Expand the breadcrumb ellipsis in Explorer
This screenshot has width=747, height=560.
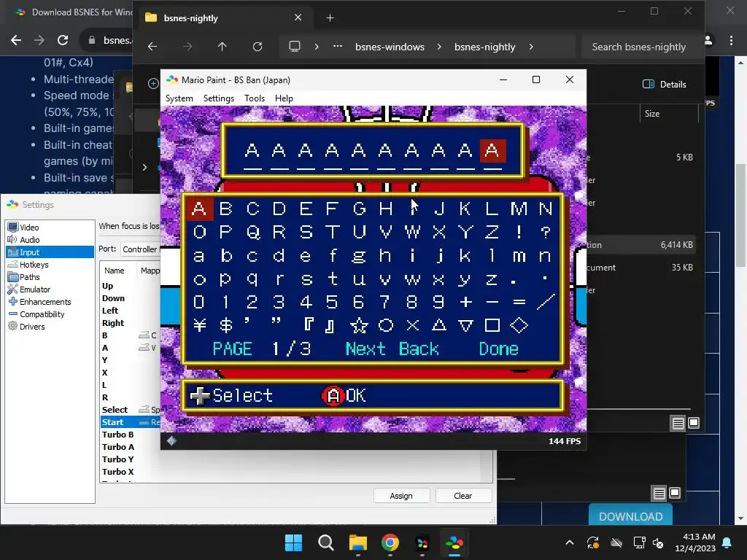pyautogui.click(x=338, y=47)
